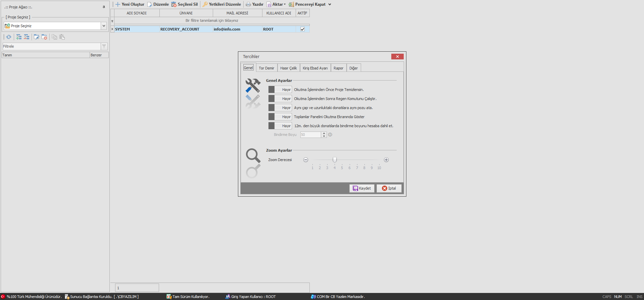Click the minus button of Zoom Derecesi
644x300 pixels.
[306, 160]
